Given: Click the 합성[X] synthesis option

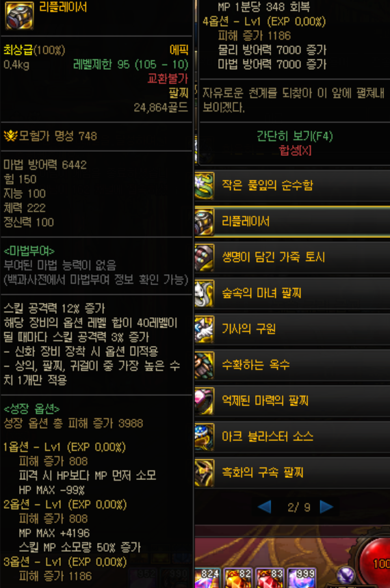Looking at the screenshot, I should point(295,150).
